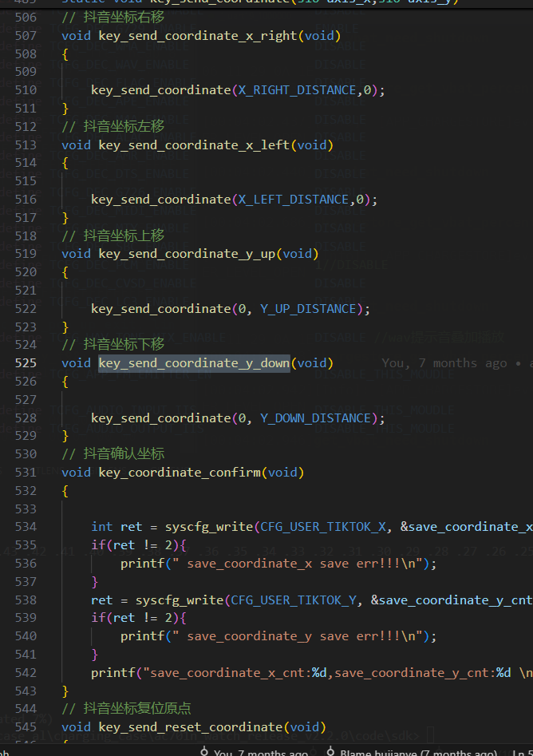Click 'int ret' declaration on line 534
This screenshot has height=756, width=533.
(x=116, y=527)
